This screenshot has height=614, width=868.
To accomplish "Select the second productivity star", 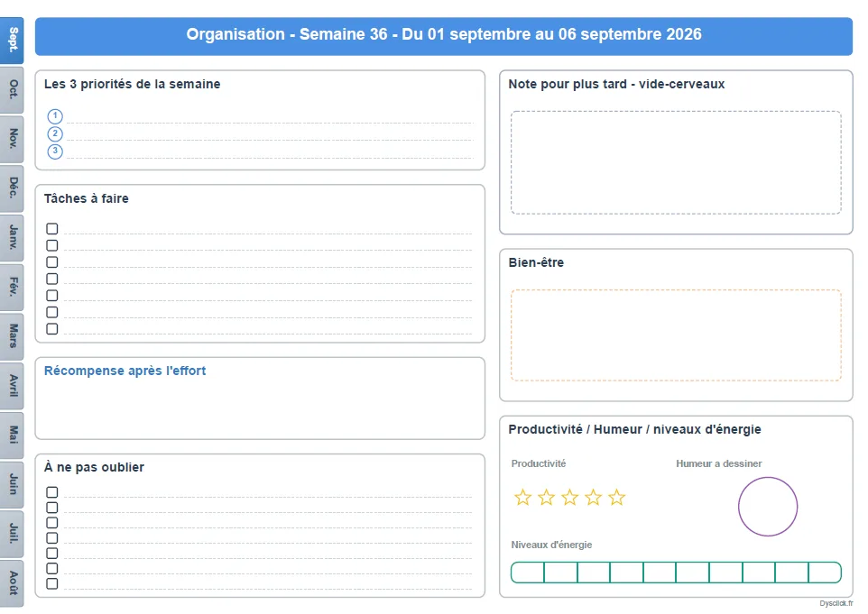I will pos(547,498).
